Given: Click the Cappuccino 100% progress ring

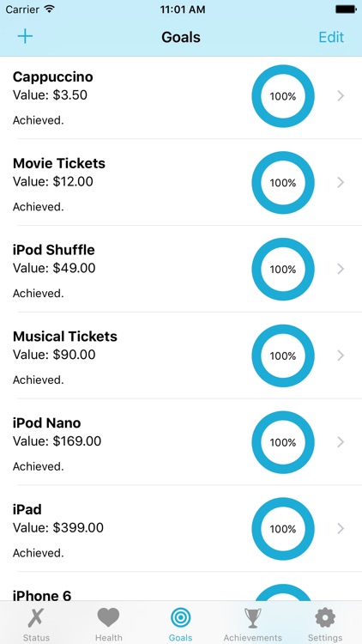Looking at the screenshot, I should (283, 96).
